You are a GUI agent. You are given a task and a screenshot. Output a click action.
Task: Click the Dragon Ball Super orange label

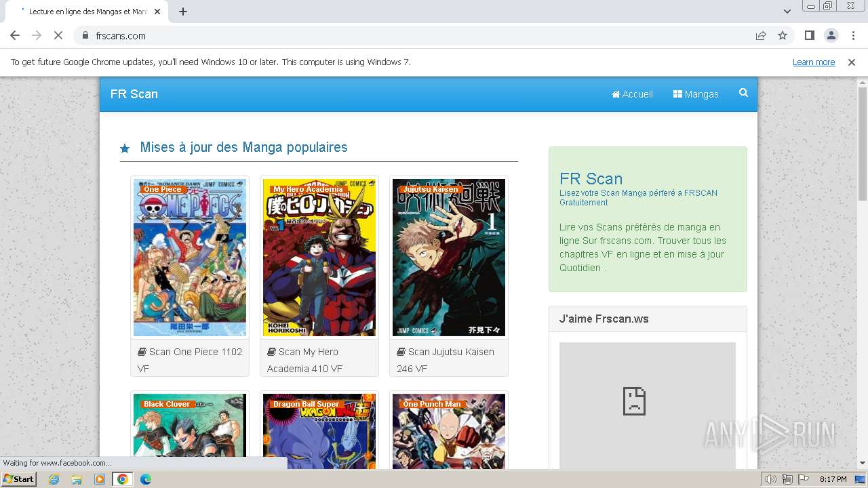pyautogui.click(x=306, y=404)
